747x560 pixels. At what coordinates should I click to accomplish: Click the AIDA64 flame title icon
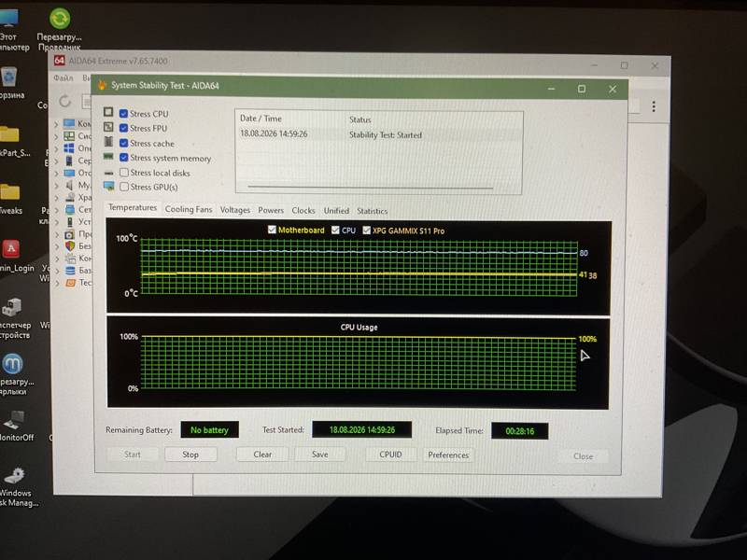click(102, 85)
